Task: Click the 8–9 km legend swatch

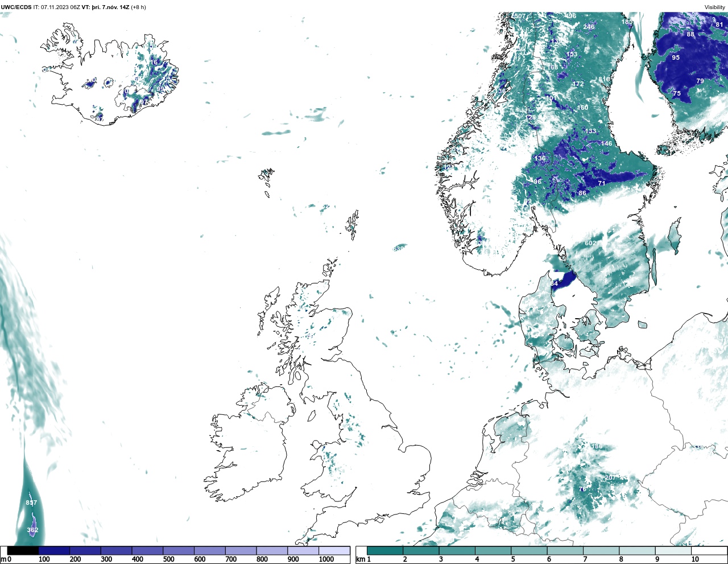Action: pyautogui.click(x=637, y=550)
